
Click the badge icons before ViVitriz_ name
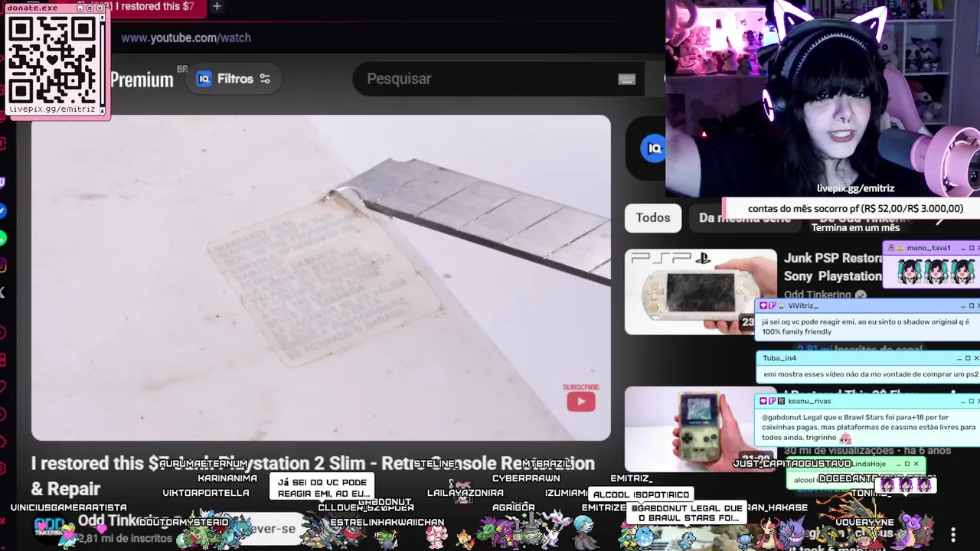coord(772,305)
